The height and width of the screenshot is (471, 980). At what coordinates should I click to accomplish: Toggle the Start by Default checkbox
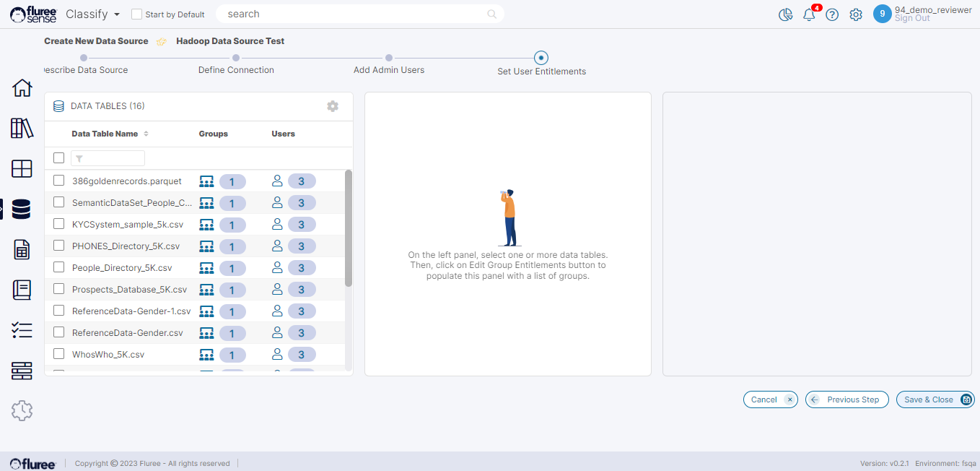coord(136,14)
